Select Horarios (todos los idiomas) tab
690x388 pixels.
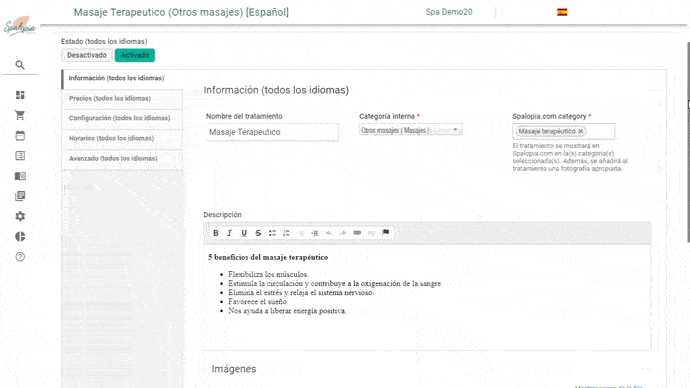(122, 139)
